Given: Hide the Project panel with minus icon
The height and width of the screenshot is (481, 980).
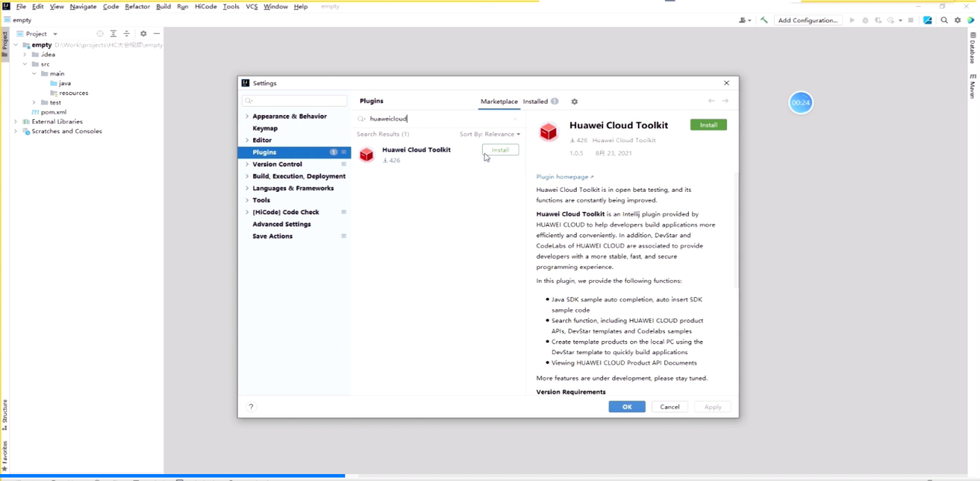Looking at the screenshot, I should coord(156,34).
